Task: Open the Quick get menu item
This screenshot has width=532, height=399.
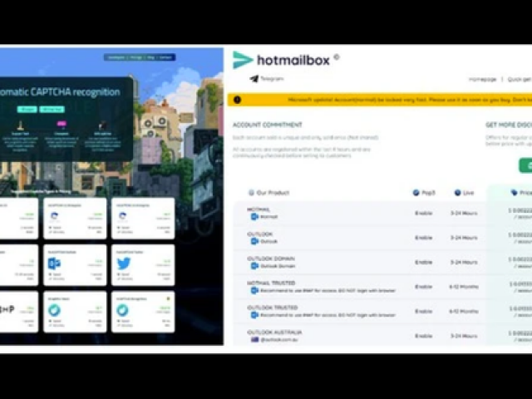Action: 520,79
